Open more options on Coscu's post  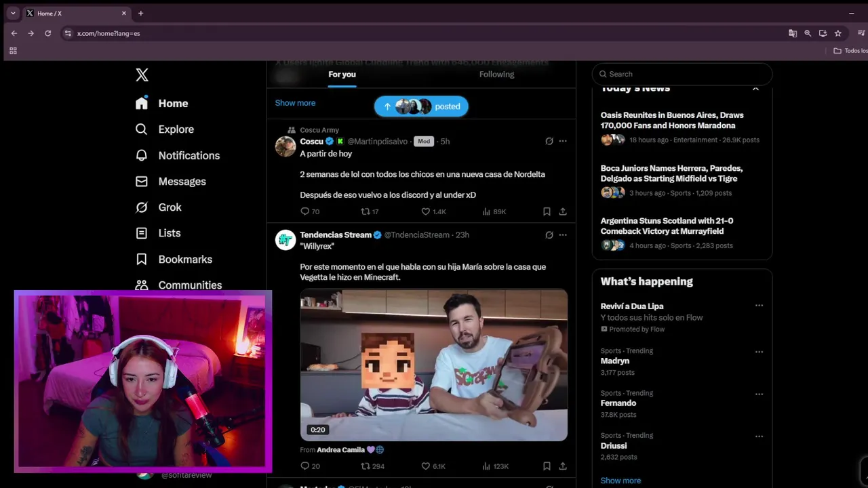(x=563, y=141)
